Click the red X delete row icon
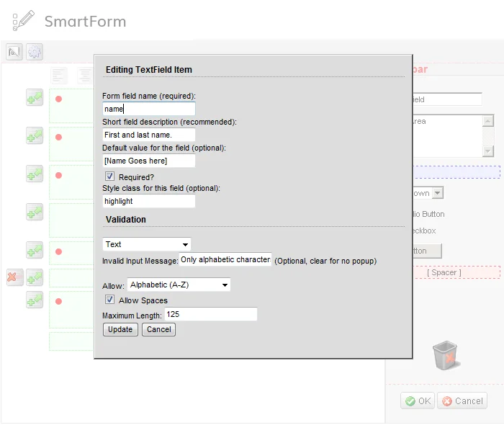Image resolution: width=504 pixels, height=425 pixels. (15, 277)
